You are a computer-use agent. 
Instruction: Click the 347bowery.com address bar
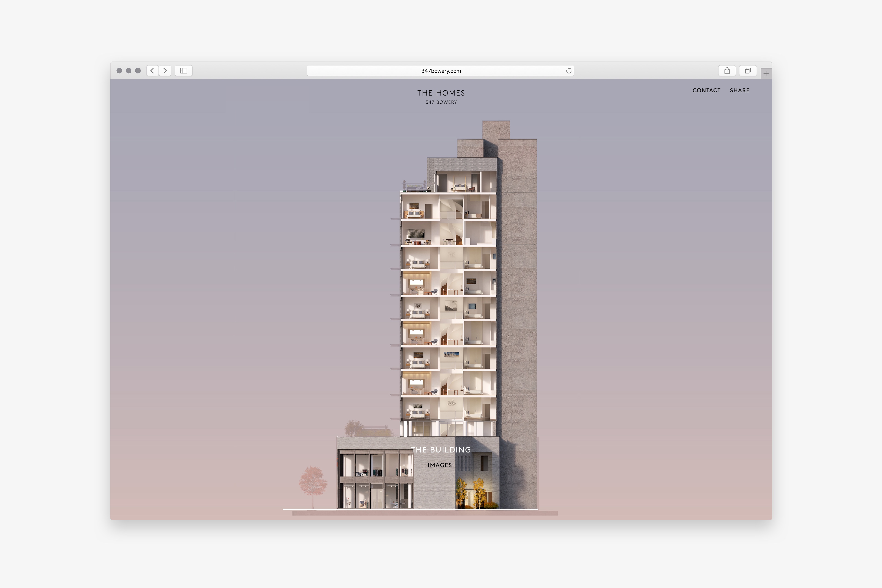coord(440,71)
